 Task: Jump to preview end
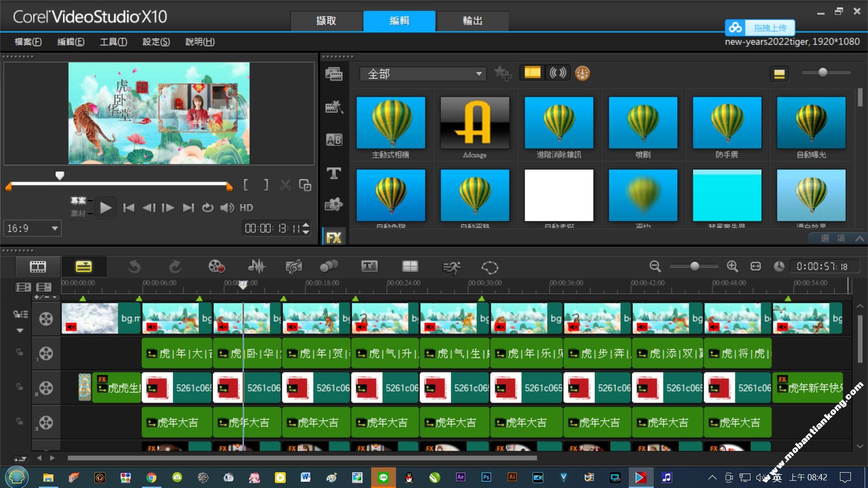click(188, 208)
